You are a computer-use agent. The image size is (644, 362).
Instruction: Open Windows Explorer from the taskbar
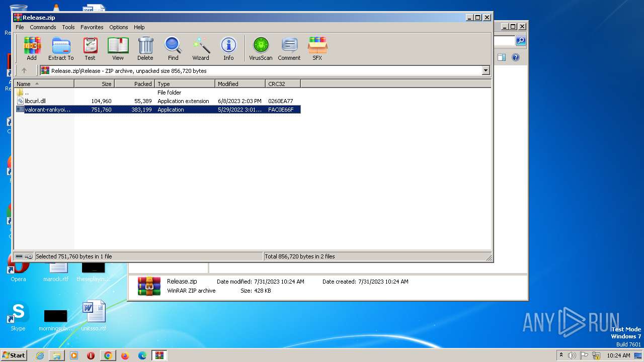[x=57, y=355]
